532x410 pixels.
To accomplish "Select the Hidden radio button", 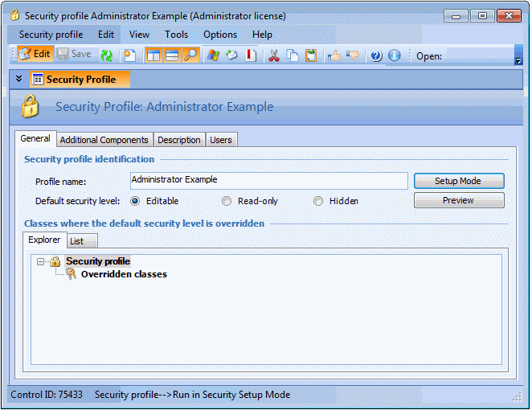I will point(318,201).
